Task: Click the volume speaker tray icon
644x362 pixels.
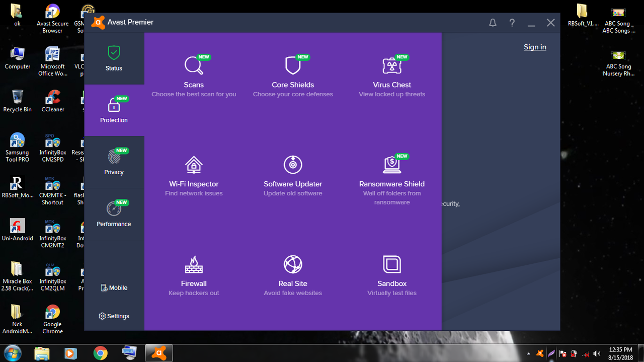Action: [597, 353]
